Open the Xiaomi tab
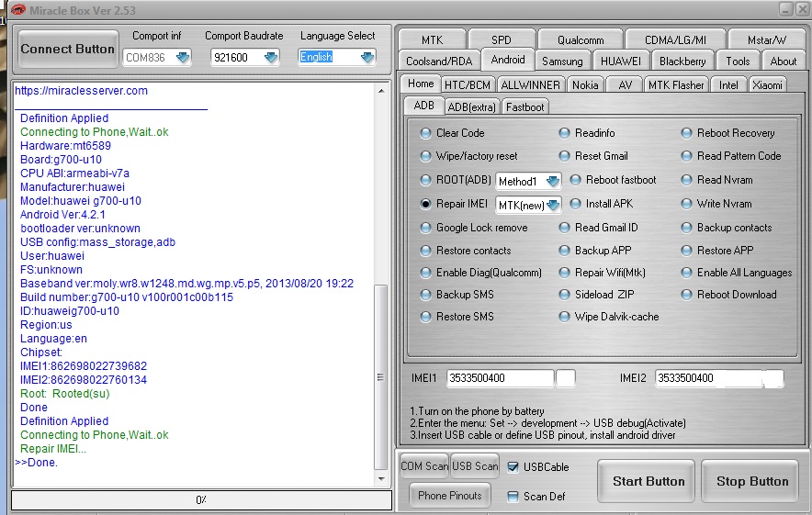 [x=767, y=84]
